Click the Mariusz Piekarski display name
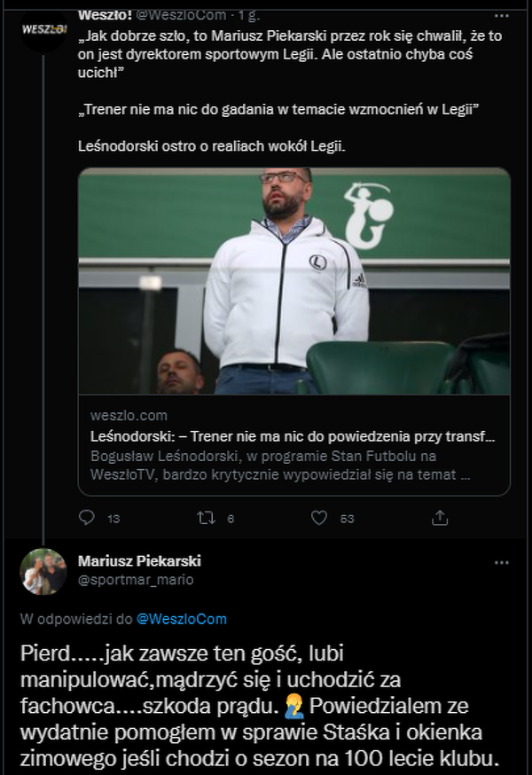 tap(139, 561)
